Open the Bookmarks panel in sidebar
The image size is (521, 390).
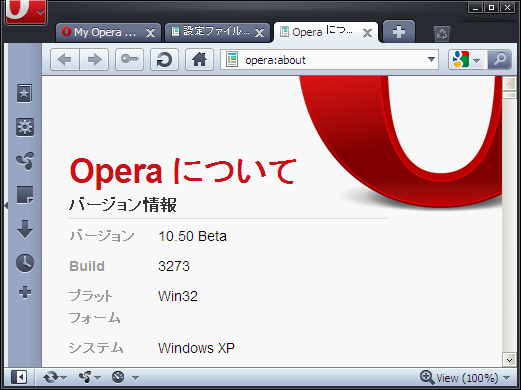point(25,93)
